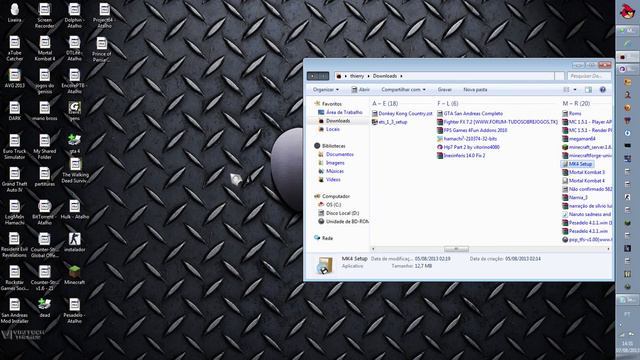640x360 pixels.
Task: Open the Project64 - Atalho desktop shortcut
Action: 104,16
